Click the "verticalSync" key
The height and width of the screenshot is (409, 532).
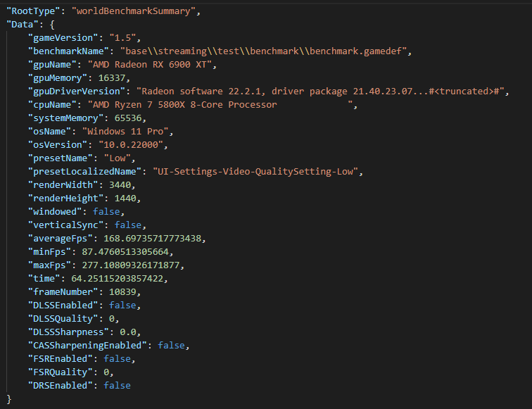pos(66,225)
